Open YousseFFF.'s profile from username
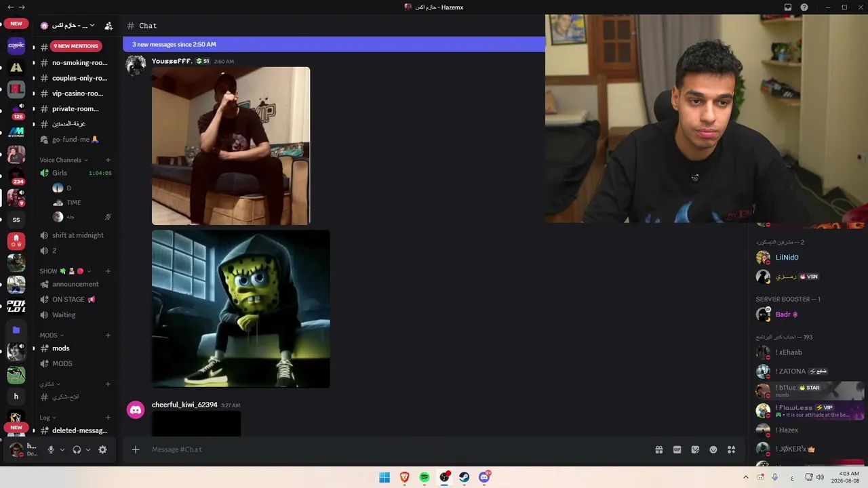This screenshot has width=868, height=488. (172, 61)
